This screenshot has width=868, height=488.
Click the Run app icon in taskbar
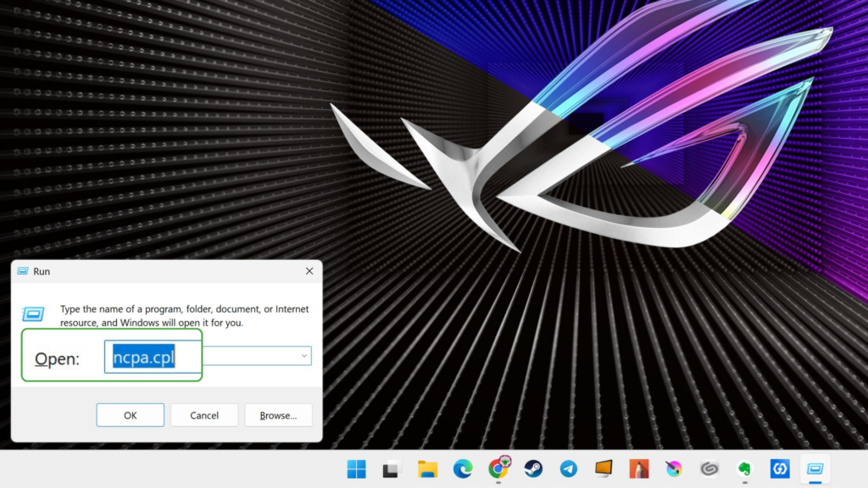click(815, 469)
